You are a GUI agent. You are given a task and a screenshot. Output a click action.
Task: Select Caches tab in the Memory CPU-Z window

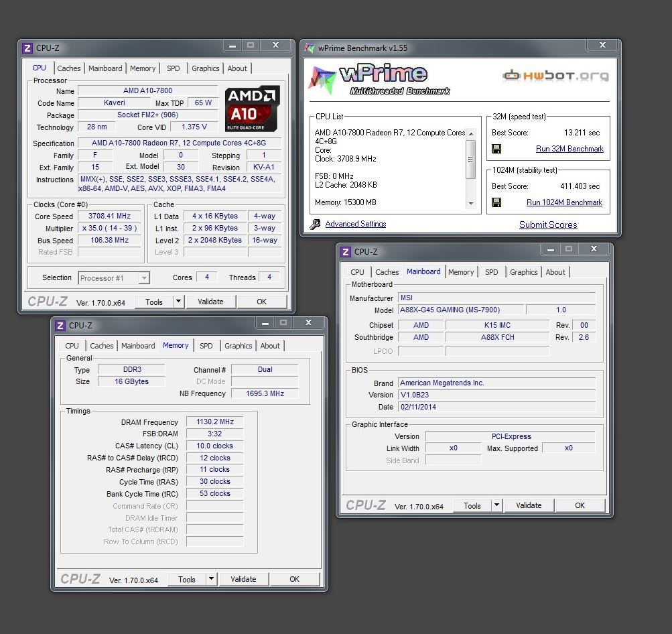tap(102, 346)
